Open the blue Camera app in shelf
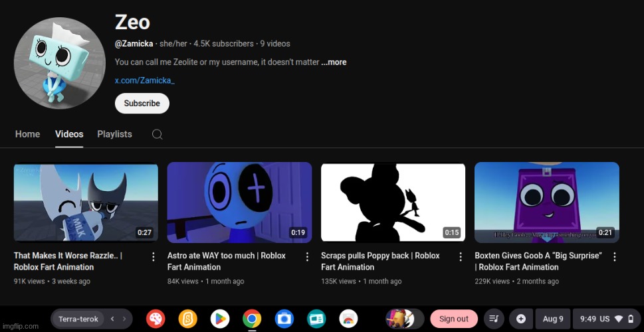The height and width of the screenshot is (332, 644). 284,319
